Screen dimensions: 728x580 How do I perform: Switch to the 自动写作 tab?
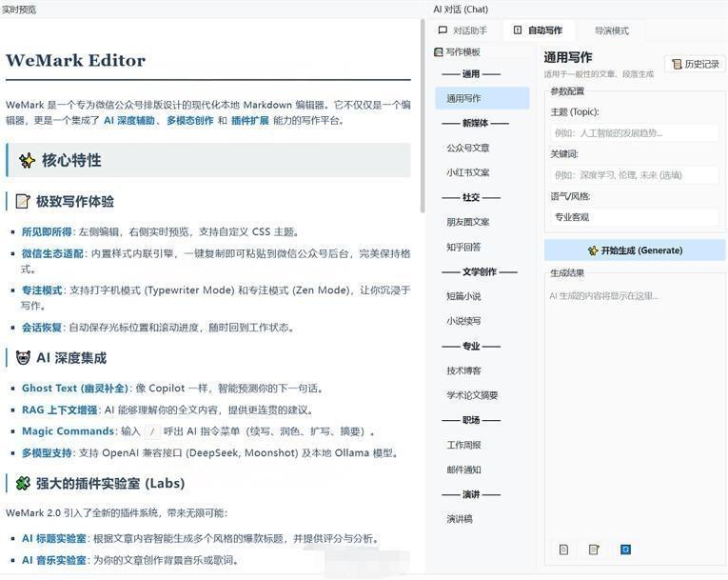coord(539,30)
